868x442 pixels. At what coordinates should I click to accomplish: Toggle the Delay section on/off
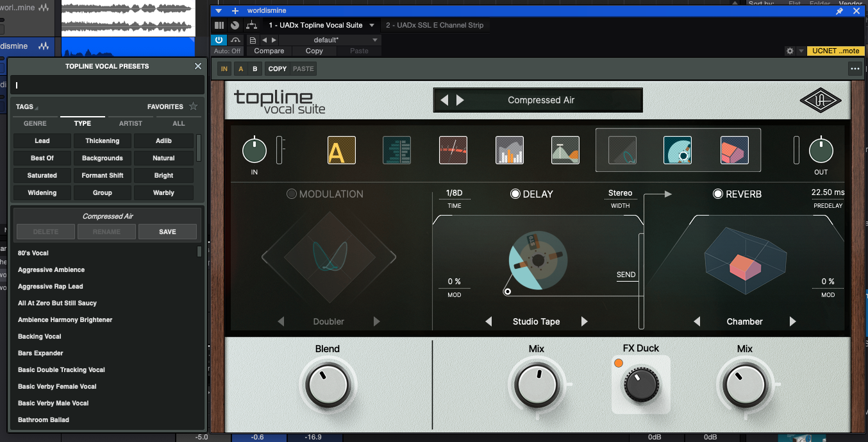pos(515,194)
